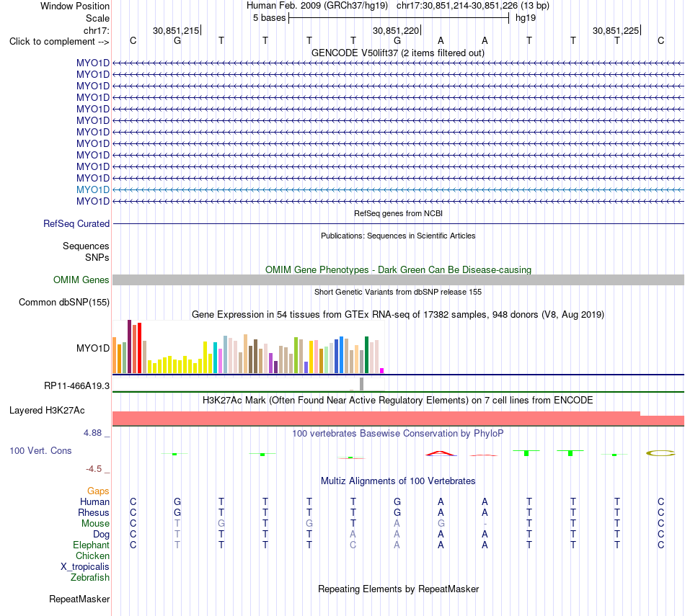Open 'Multiz Alignments of 100 Vertebrates' title
The image size is (685, 616).
tap(398, 481)
